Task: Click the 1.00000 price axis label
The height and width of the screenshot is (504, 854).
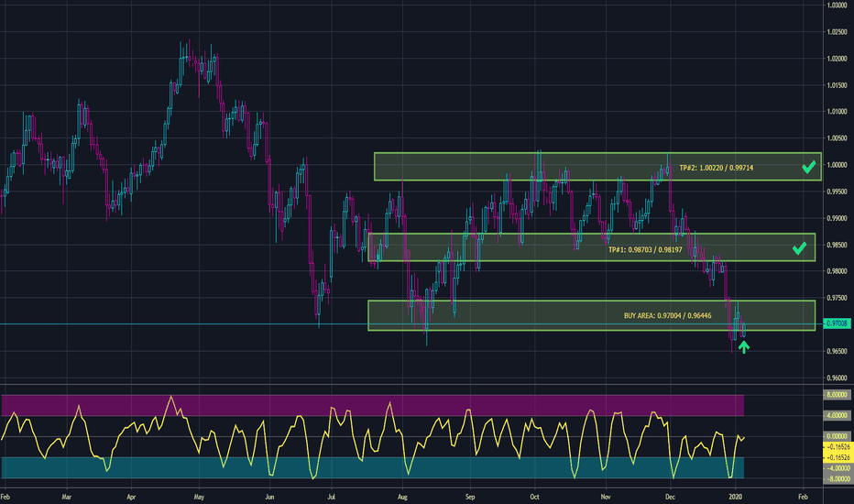Action: 838,165
